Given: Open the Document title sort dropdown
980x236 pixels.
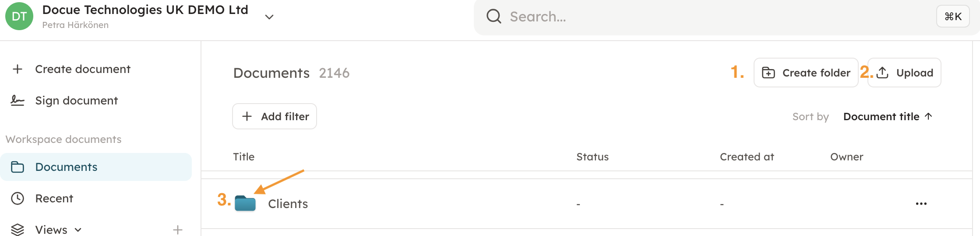Looking at the screenshot, I should click(887, 117).
